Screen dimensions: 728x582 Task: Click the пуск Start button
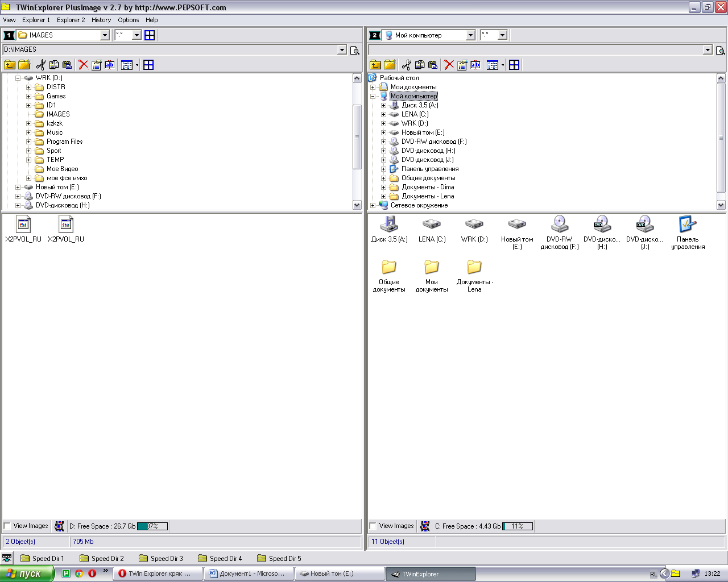27,573
